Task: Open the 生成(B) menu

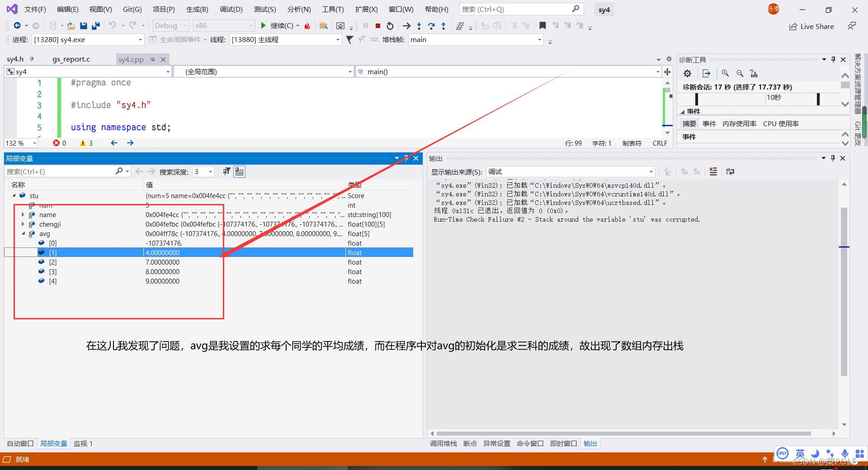Action: [x=197, y=9]
